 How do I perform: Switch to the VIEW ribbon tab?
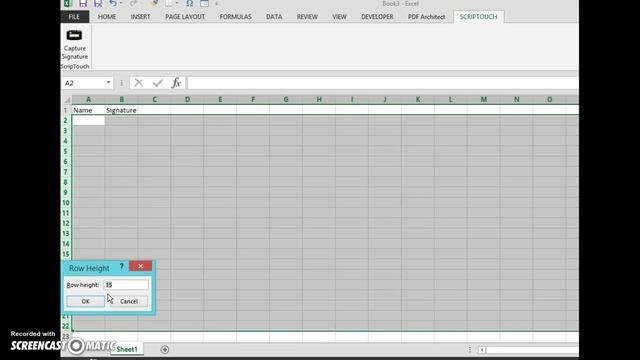(x=339, y=17)
